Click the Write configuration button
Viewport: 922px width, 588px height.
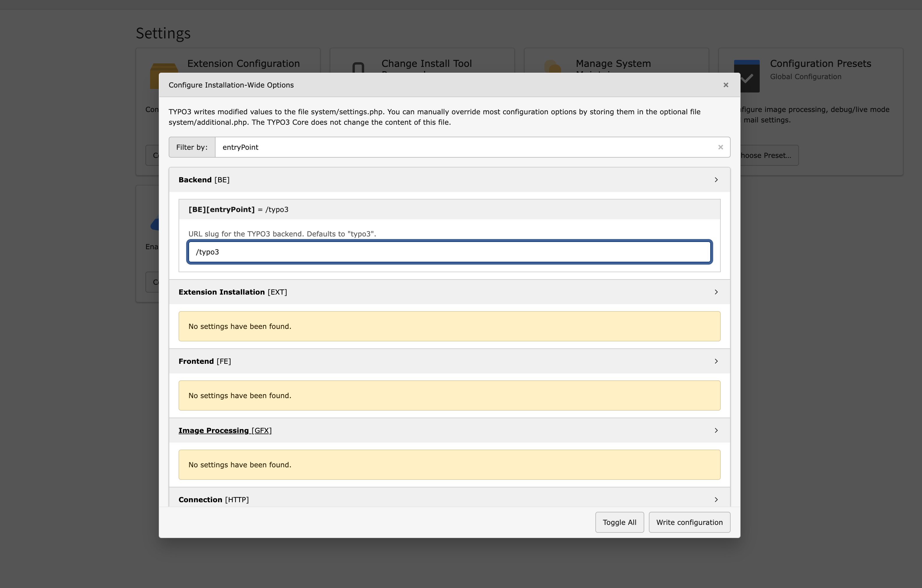click(689, 522)
